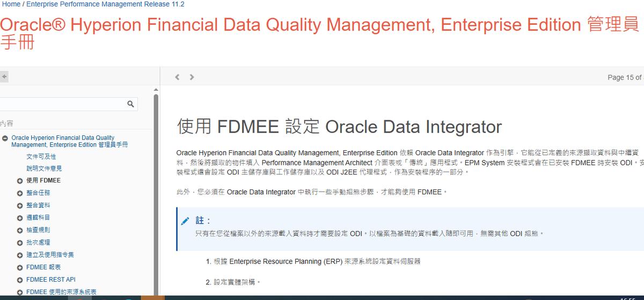Expand the 整合任務 tree node
The width and height of the screenshot is (644, 300).
click(20, 193)
